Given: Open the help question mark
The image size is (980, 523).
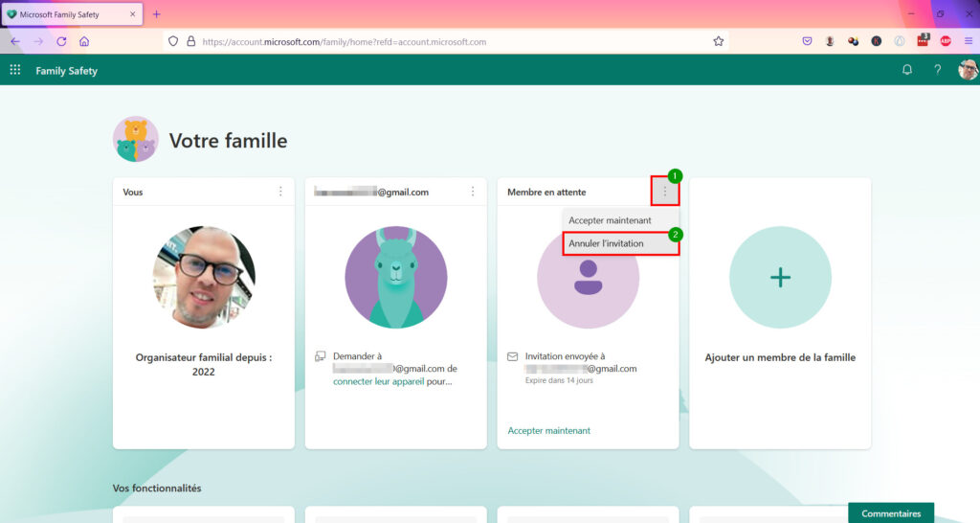Looking at the screenshot, I should click(x=938, y=70).
